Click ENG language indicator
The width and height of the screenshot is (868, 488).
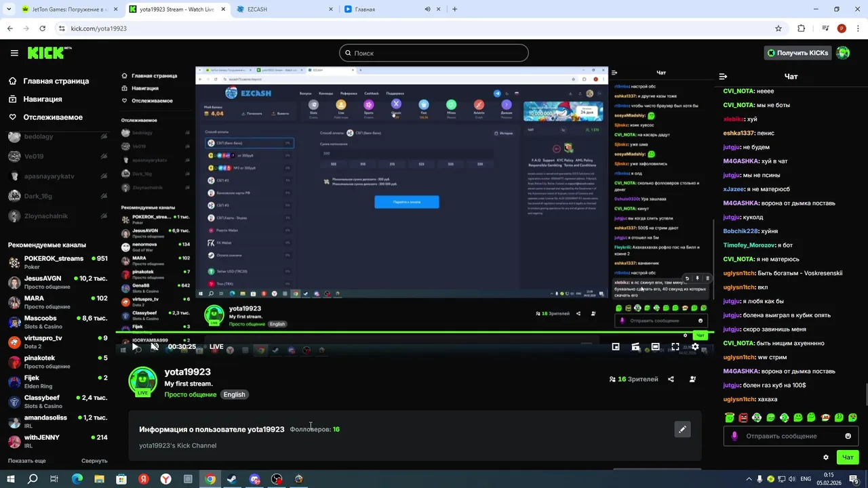point(806,479)
